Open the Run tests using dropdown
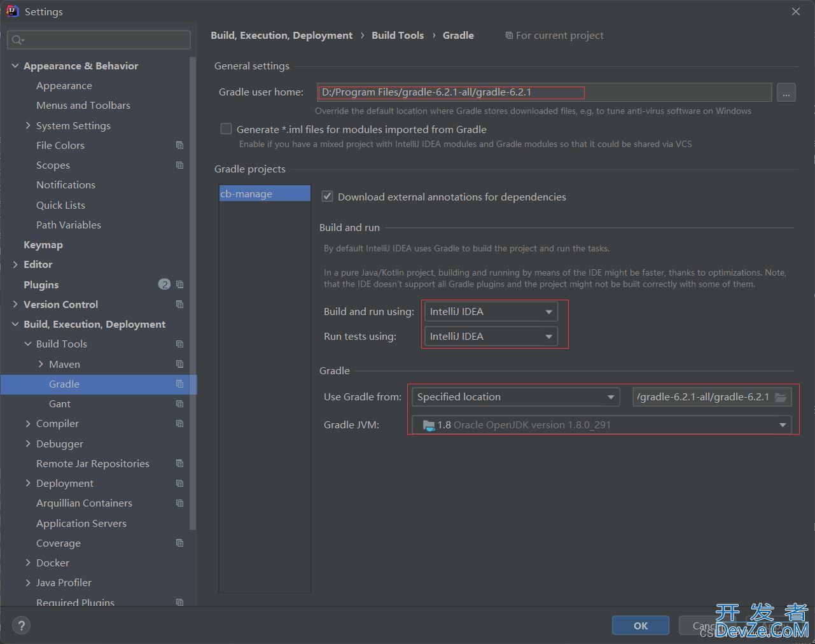Viewport: 815px width, 644px height. pyautogui.click(x=491, y=336)
